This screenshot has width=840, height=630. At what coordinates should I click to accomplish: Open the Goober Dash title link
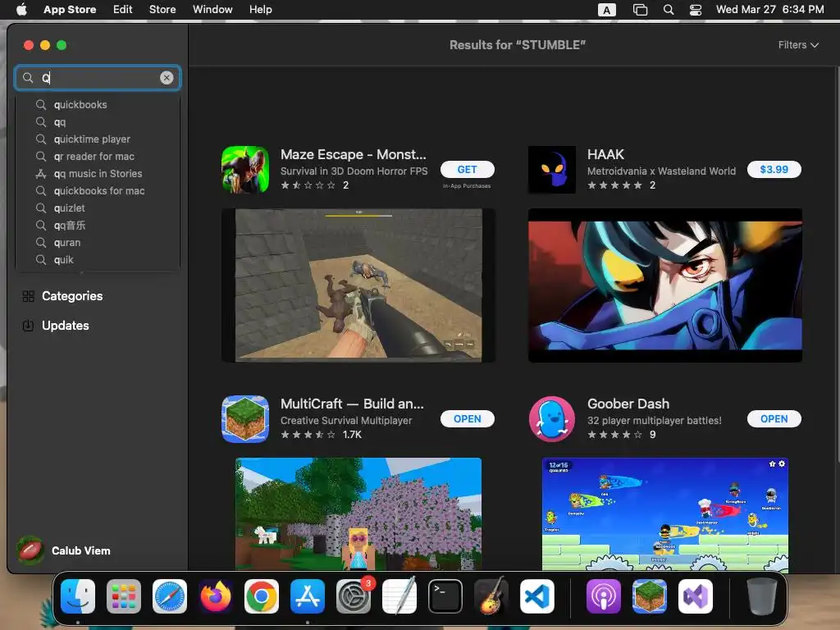pyautogui.click(x=628, y=404)
